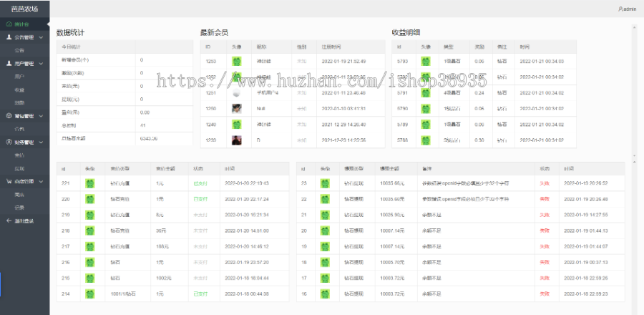Open the 充值 submenu item
The height and width of the screenshot is (315, 644).
[24, 155]
